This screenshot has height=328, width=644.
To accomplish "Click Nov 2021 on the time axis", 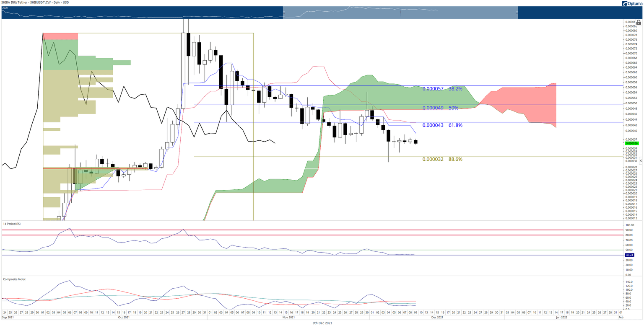I will pyautogui.click(x=288, y=318).
